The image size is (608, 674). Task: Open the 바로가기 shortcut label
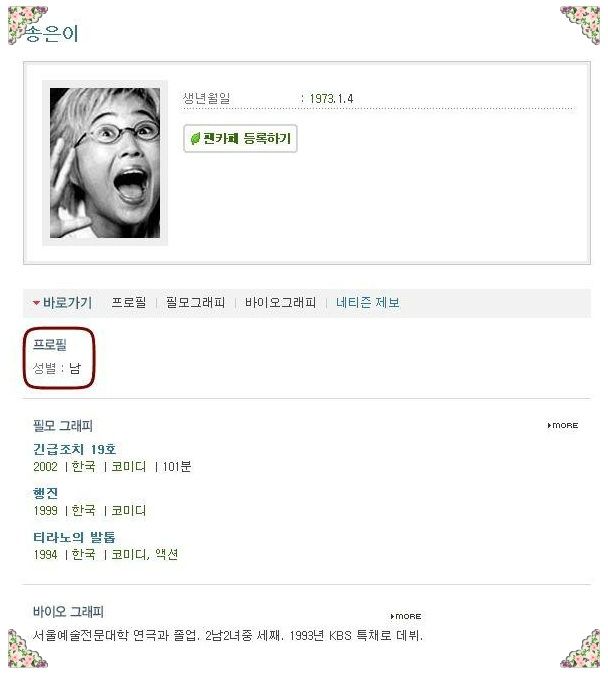tap(67, 303)
